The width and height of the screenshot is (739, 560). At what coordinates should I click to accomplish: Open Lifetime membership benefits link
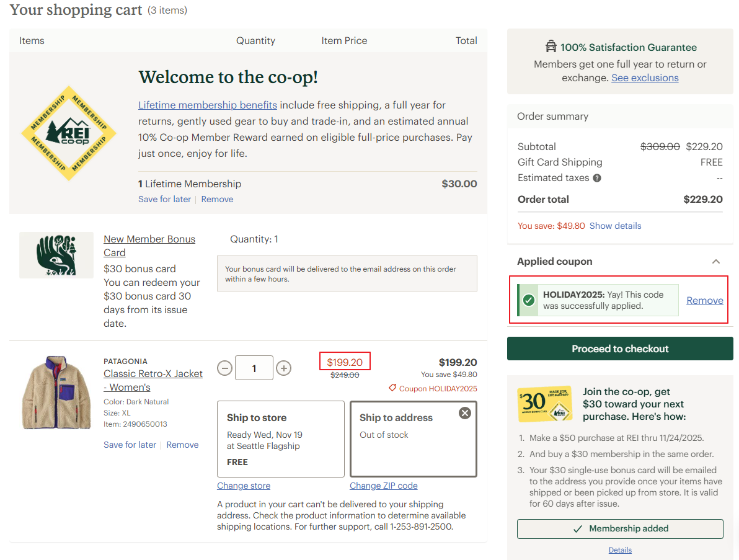click(x=207, y=105)
